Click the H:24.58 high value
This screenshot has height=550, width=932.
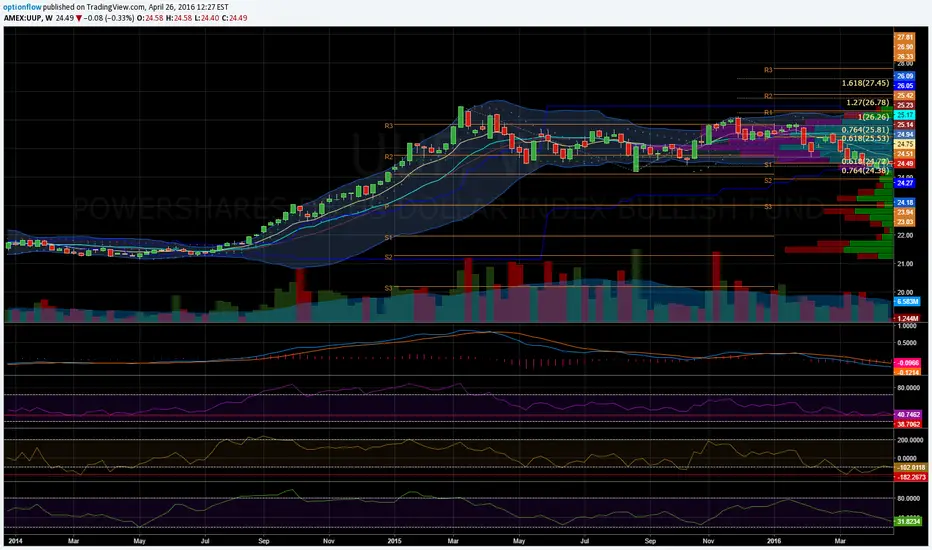click(x=177, y=18)
